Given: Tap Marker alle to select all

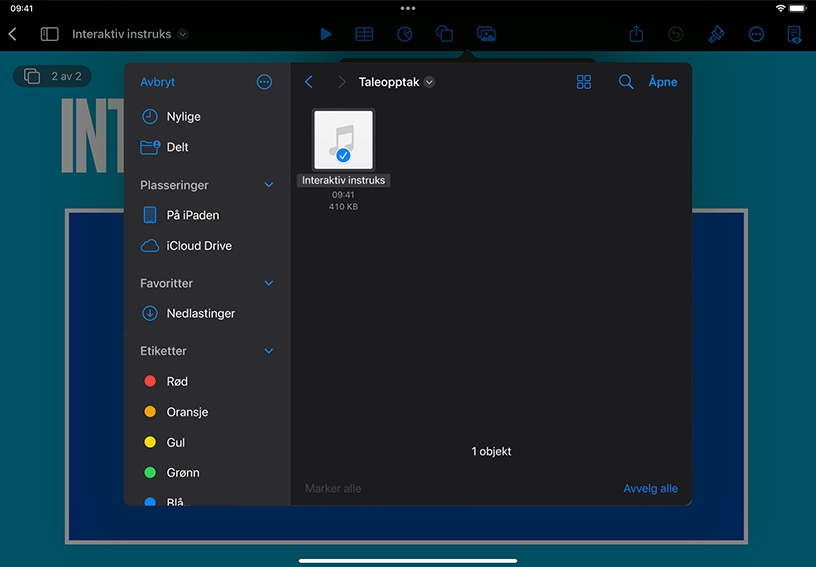Looking at the screenshot, I should pyautogui.click(x=333, y=488).
